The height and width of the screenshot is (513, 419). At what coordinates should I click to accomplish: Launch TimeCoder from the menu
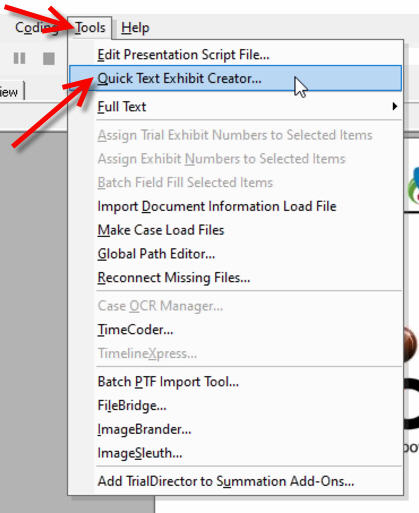coord(235,330)
